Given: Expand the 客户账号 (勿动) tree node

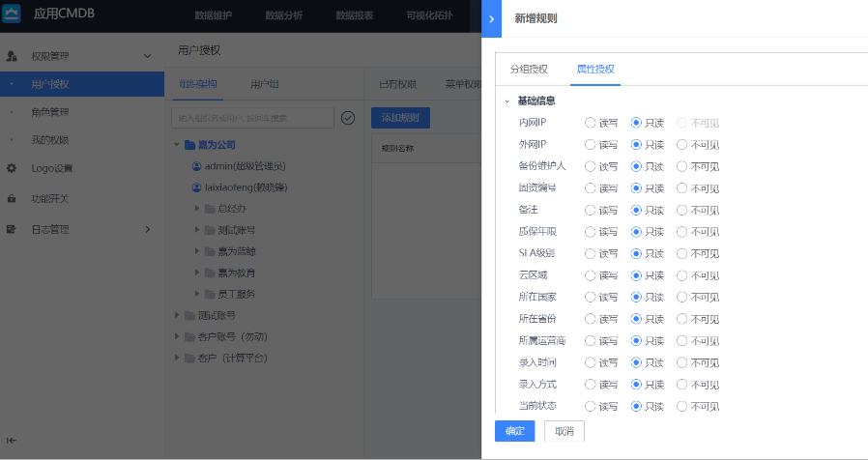Looking at the screenshot, I should (x=177, y=336).
